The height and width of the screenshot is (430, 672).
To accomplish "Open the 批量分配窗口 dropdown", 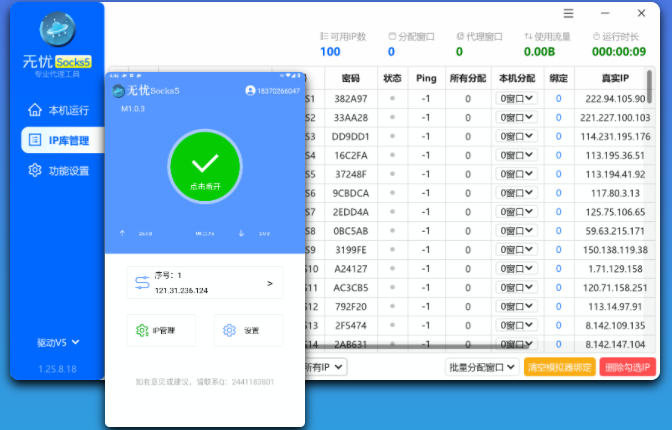I will pos(482,367).
